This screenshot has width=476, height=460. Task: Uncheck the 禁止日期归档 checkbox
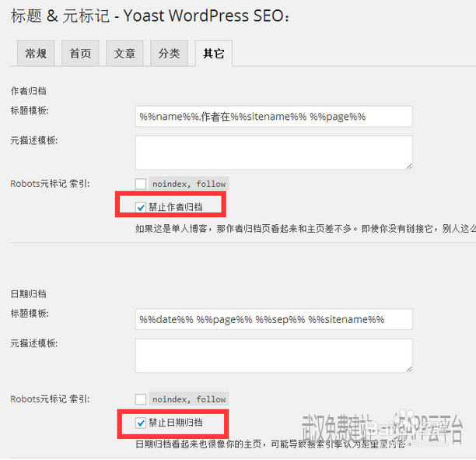[x=141, y=423]
